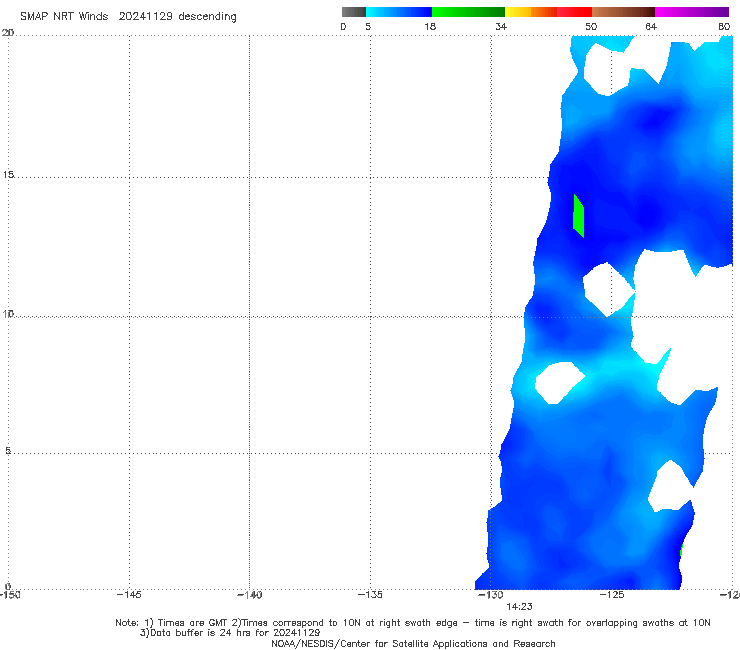Click the colorbar label '34'
Image resolution: width=740 pixels, height=650 pixels.
coord(501,27)
